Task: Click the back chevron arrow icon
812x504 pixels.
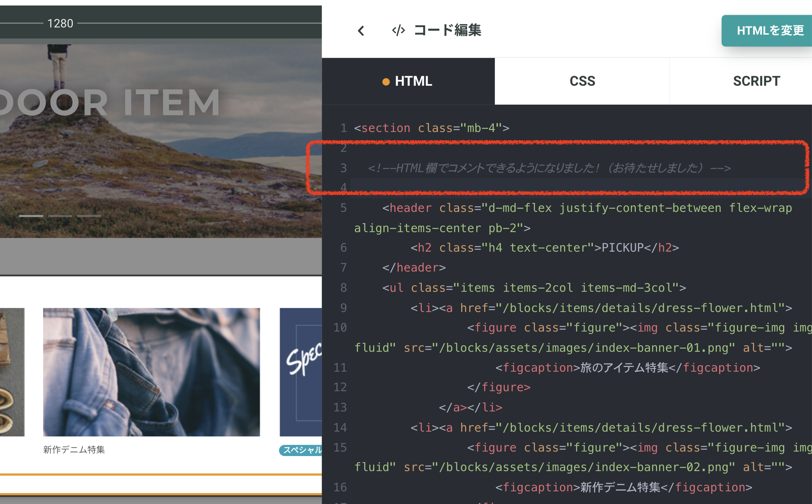Action: 361,31
